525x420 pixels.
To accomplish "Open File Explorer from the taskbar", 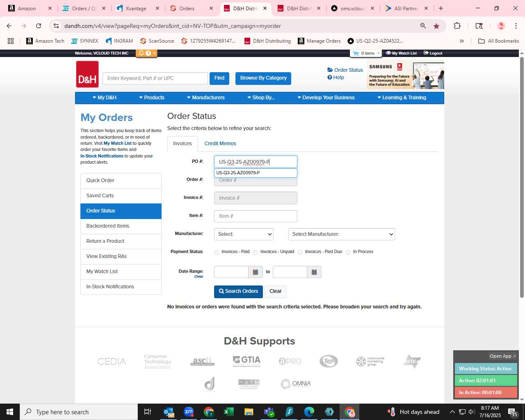I will tap(249, 412).
